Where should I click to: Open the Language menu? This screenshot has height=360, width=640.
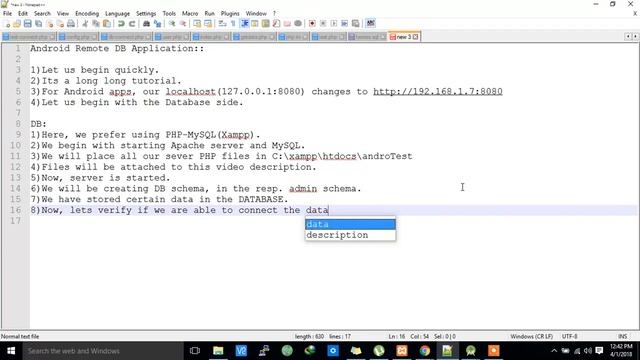point(117,13)
